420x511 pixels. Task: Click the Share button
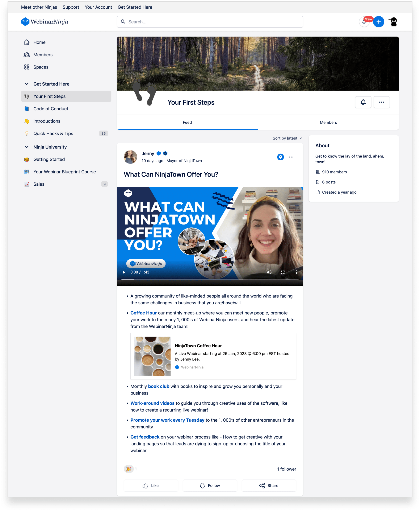tap(269, 485)
